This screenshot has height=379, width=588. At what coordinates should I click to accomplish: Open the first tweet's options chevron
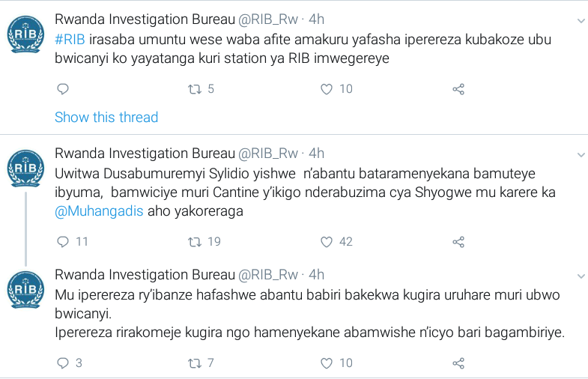click(581, 21)
